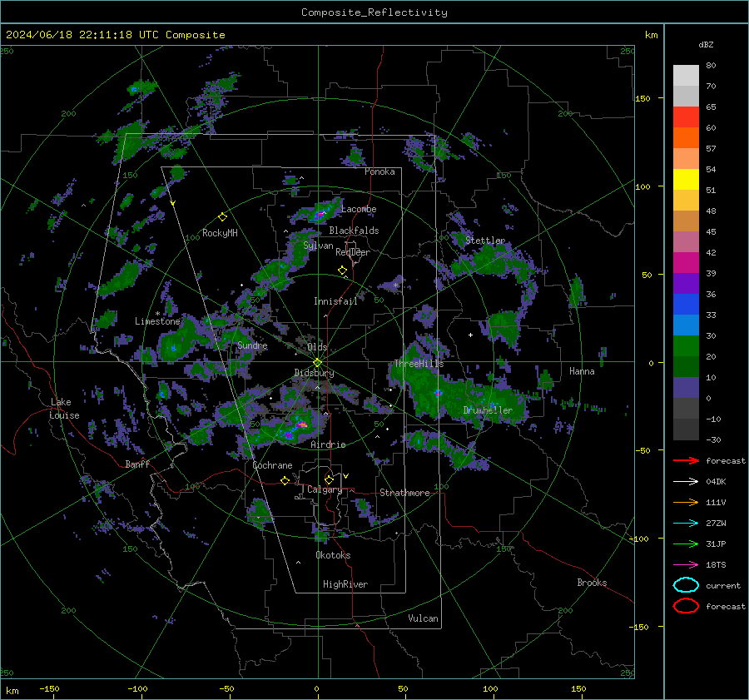This screenshot has height=700, width=749.
Task: Click the Limestone label
Action: pyautogui.click(x=157, y=321)
